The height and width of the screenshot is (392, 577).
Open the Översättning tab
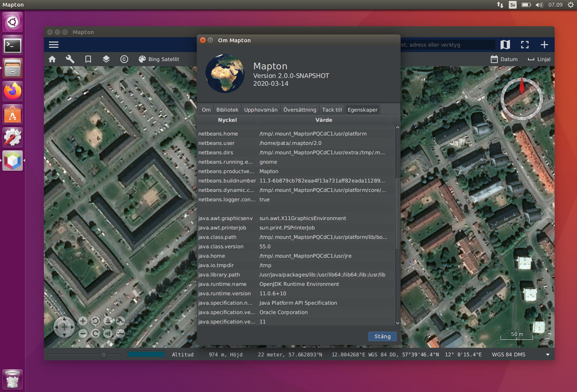(299, 110)
